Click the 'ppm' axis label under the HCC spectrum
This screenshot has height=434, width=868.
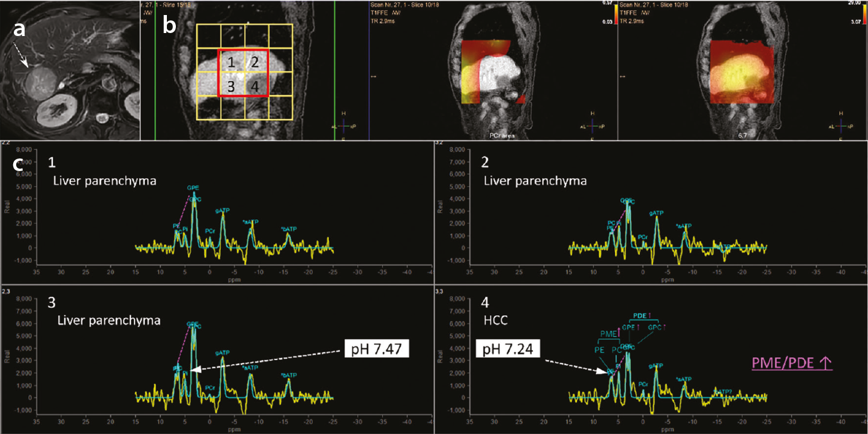(x=668, y=429)
